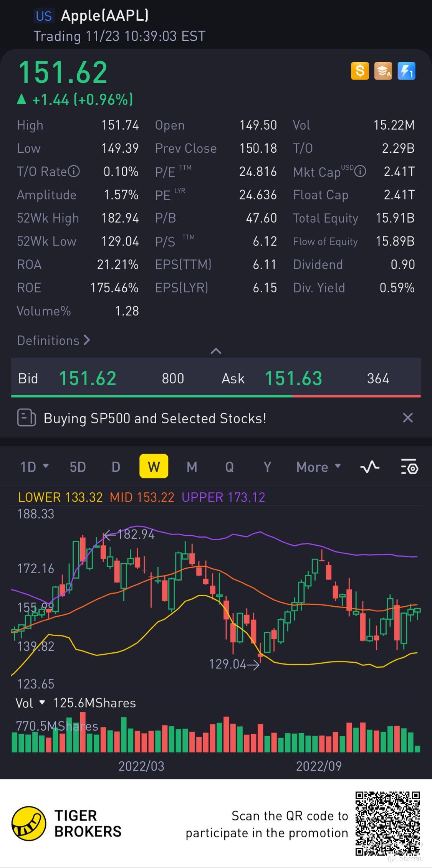Tap the LOWER 133.32 band label
Image resolution: width=432 pixels, height=868 pixels.
point(60,497)
